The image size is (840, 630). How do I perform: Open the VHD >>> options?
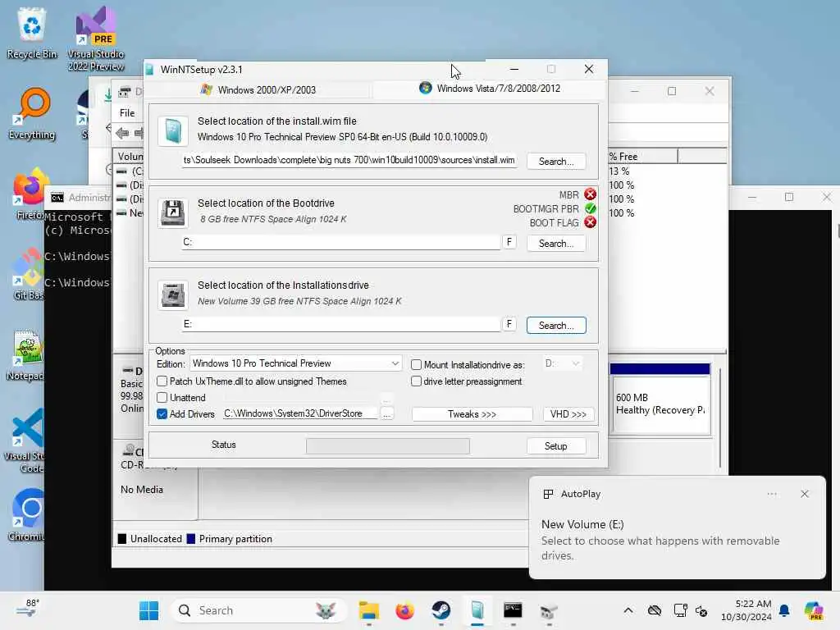click(x=568, y=414)
